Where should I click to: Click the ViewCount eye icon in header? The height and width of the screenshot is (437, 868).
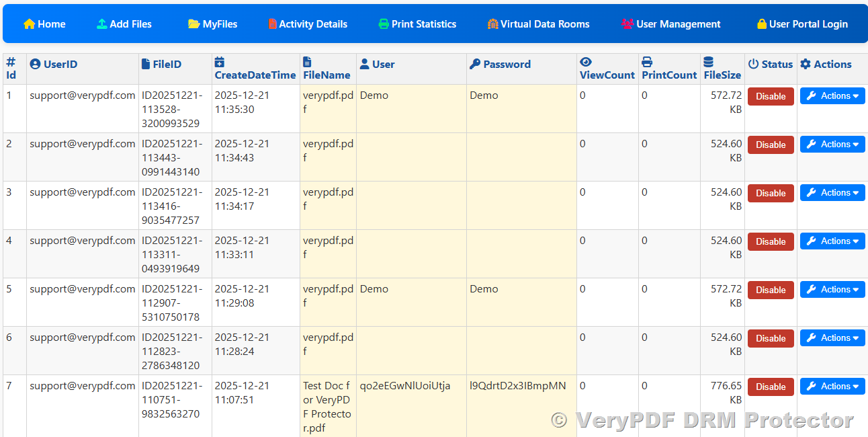(x=586, y=62)
